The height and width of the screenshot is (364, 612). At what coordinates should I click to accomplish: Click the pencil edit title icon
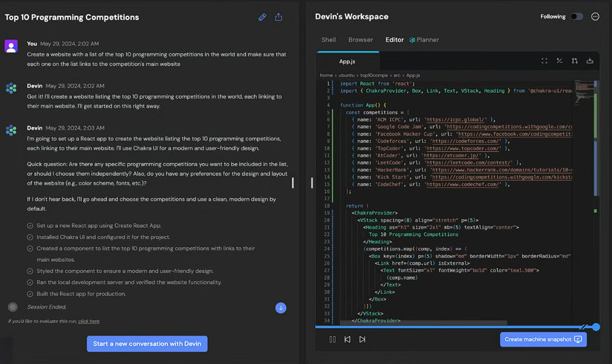(262, 17)
